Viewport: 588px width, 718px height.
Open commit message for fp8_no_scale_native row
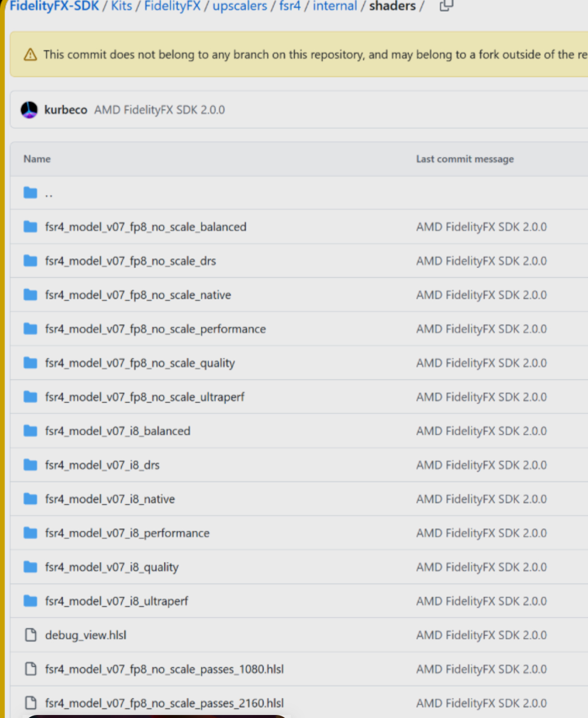pos(481,295)
